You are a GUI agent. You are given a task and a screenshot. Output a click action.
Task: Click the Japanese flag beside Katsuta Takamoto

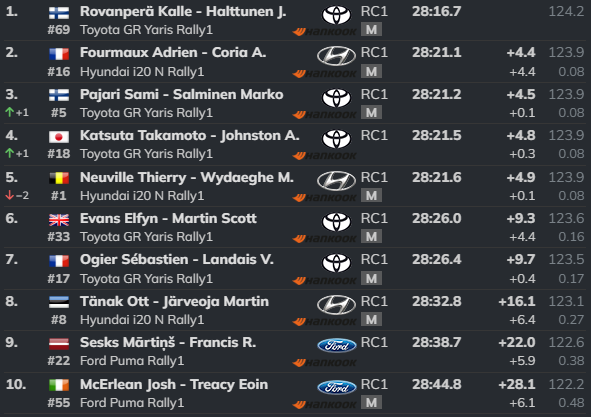click(x=59, y=137)
